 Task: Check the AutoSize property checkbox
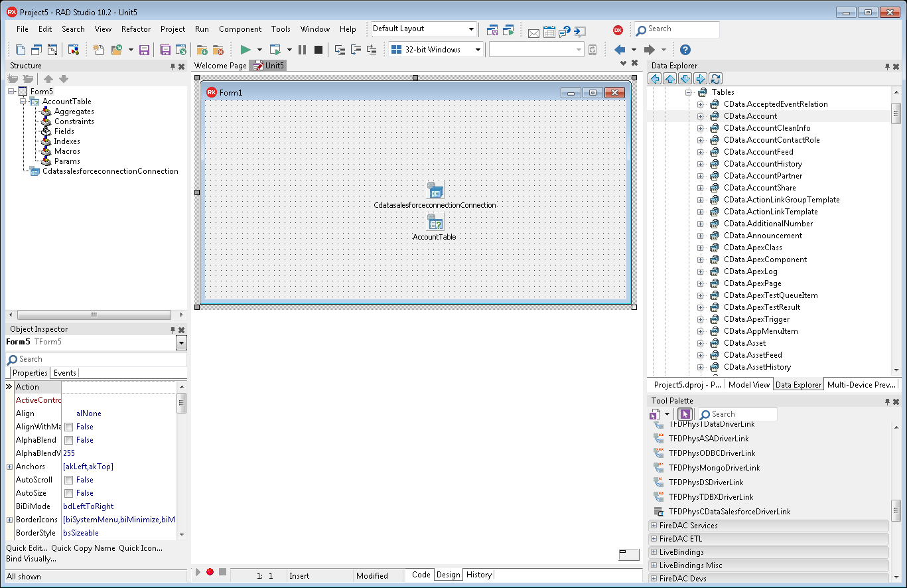[x=68, y=493]
